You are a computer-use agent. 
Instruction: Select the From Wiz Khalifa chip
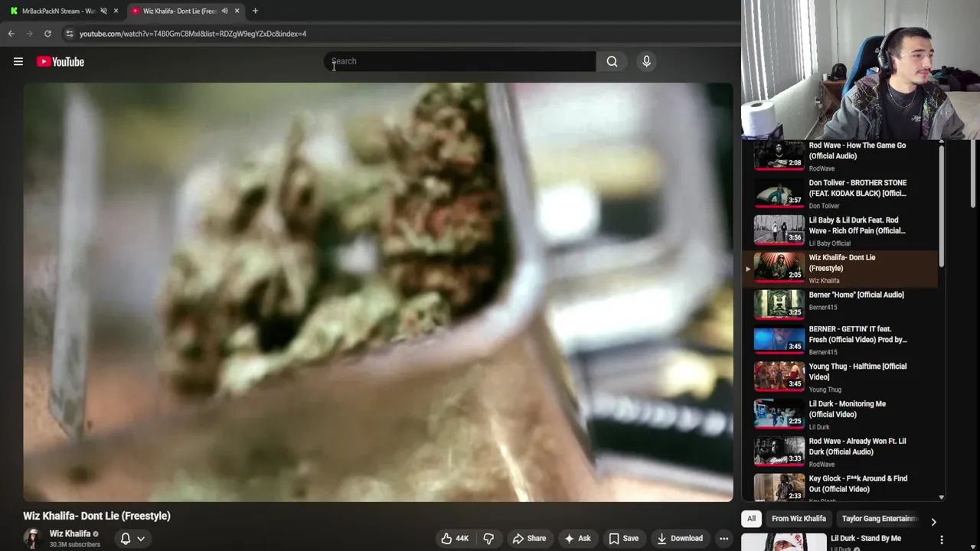(x=799, y=519)
